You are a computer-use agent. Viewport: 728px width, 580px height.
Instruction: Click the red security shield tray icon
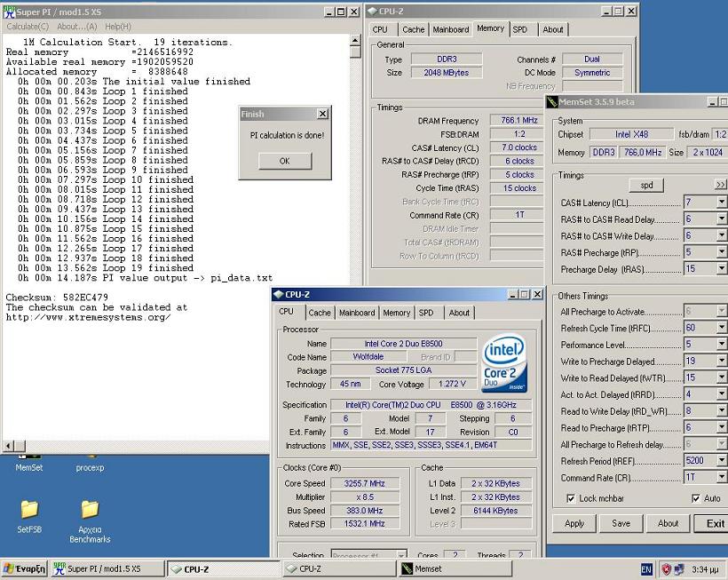click(x=666, y=568)
